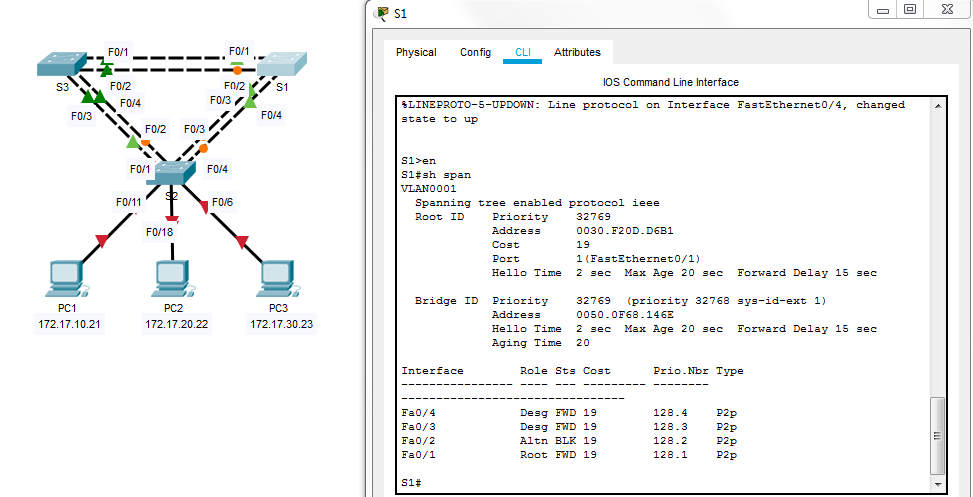
Task: Select the CLI tab
Action: (x=522, y=52)
